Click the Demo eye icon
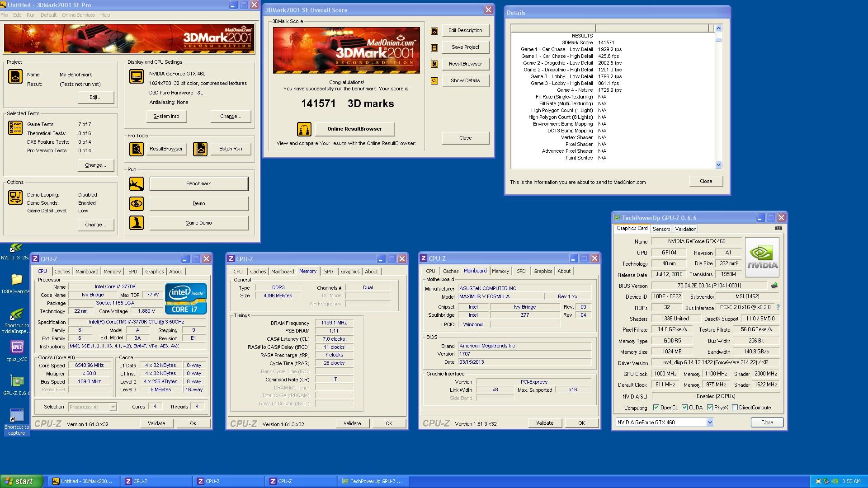Viewport: 868px width, 488px height. (x=137, y=203)
